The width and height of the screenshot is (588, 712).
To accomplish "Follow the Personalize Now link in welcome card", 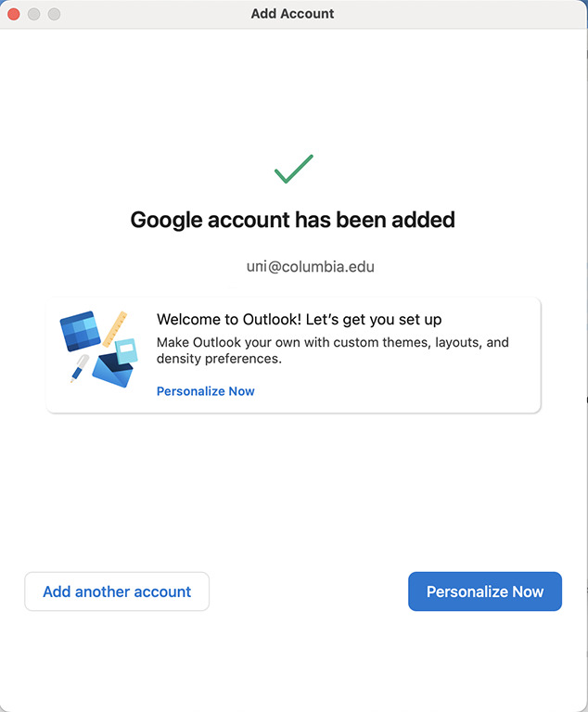I will pyautogui.click(x=205, y=391).
